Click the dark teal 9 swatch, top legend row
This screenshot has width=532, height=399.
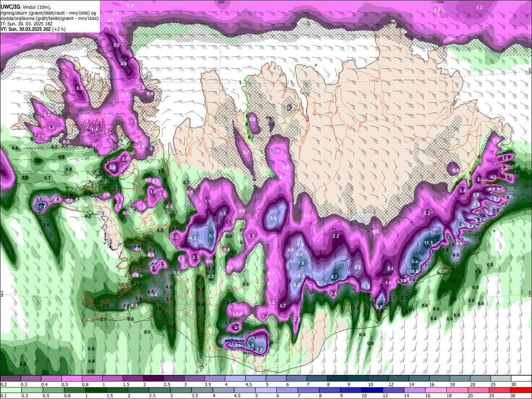pos(357,379)
